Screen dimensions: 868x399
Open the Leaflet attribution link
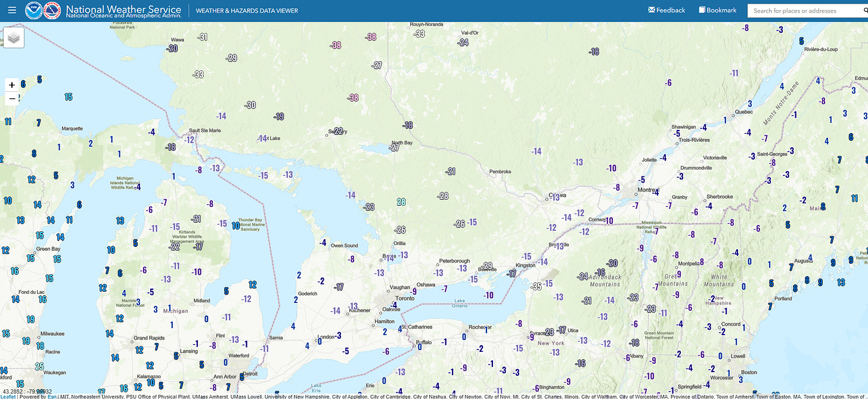click(x=8, y=396)
